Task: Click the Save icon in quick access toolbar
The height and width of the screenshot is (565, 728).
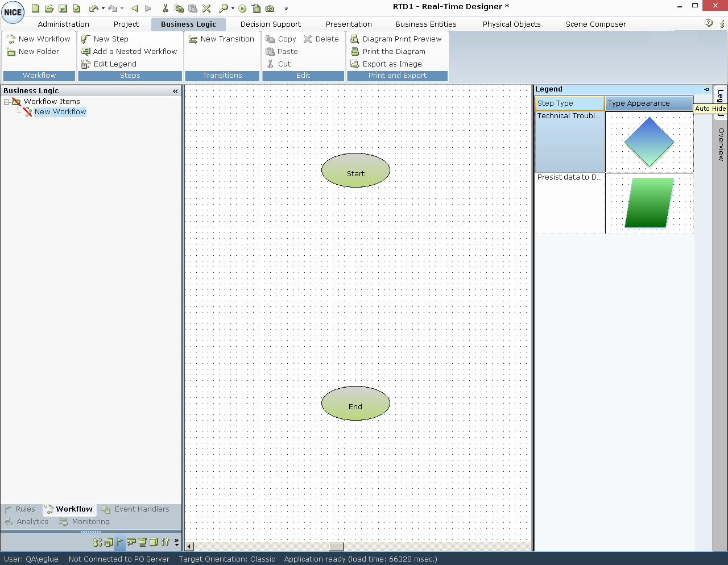Action: [x=63, y=9]
